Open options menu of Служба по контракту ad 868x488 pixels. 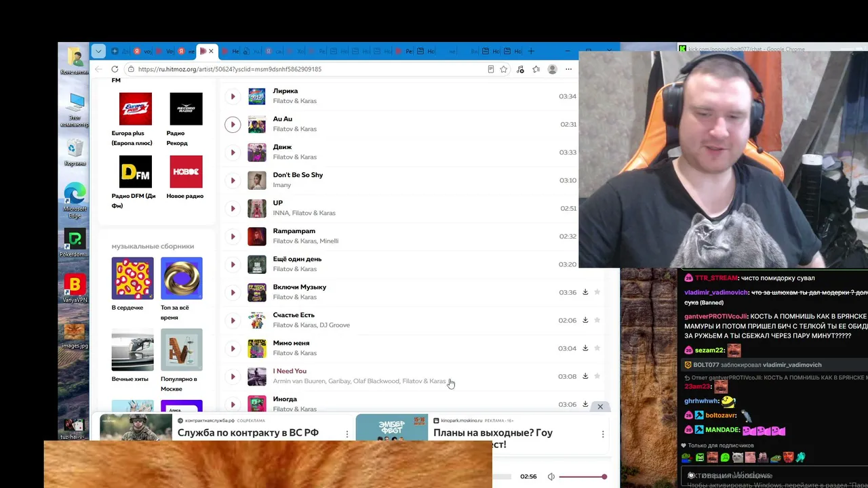coord(347,434)
